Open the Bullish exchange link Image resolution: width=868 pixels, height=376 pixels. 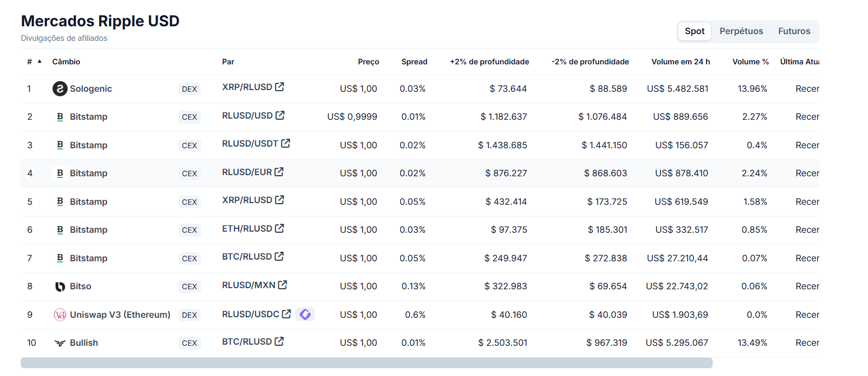coord(84,343)
